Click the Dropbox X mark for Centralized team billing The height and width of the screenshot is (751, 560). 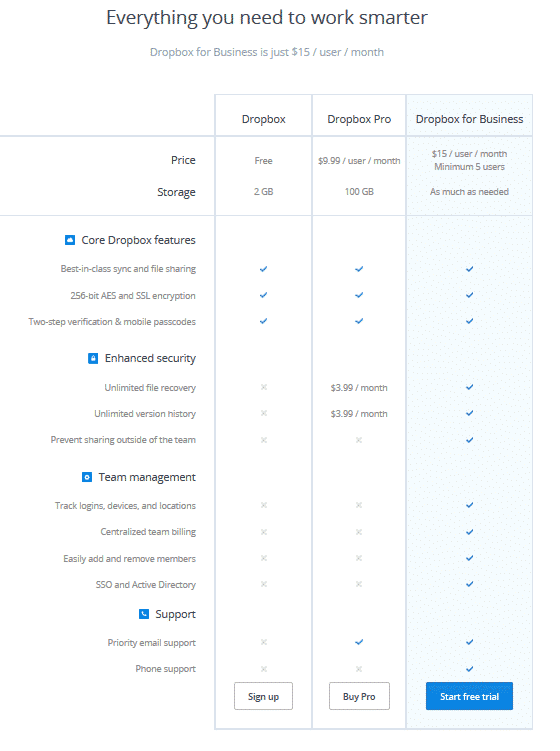(x=263, y=532)
